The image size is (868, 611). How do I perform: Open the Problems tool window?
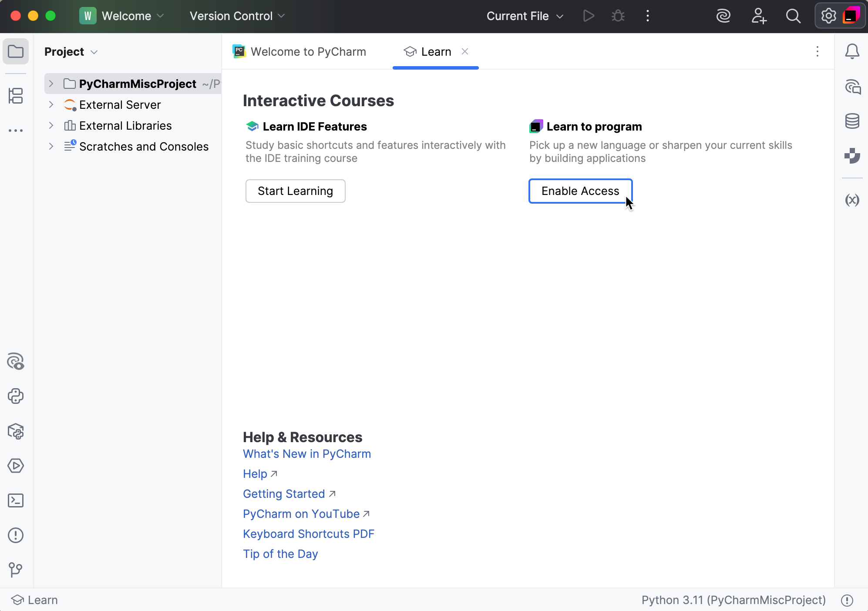pos(16,535)
